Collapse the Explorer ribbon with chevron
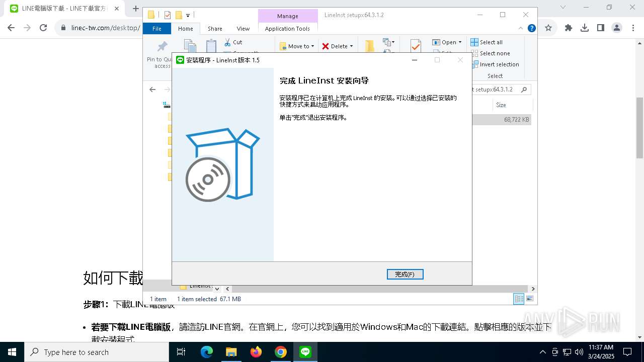Screen dimensions: 644x362 point(521,28)
